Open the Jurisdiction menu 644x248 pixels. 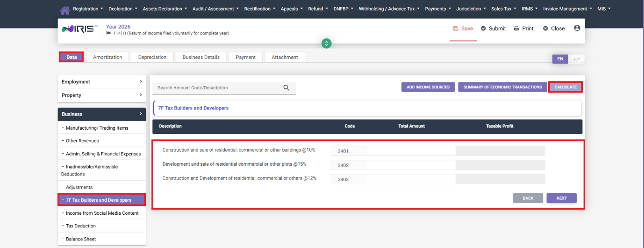(x=471, y=9)
